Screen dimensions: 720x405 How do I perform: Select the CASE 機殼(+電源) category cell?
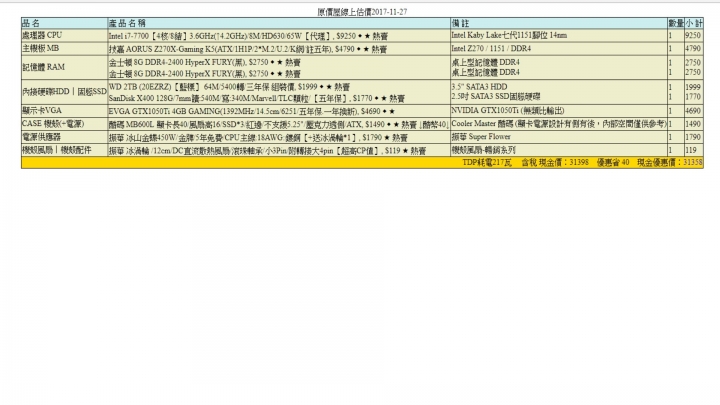point(64,124)
